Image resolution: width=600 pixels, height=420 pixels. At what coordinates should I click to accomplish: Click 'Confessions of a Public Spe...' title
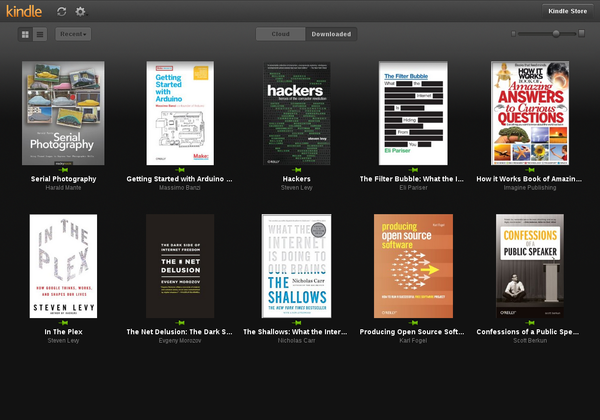click(528, 332)
